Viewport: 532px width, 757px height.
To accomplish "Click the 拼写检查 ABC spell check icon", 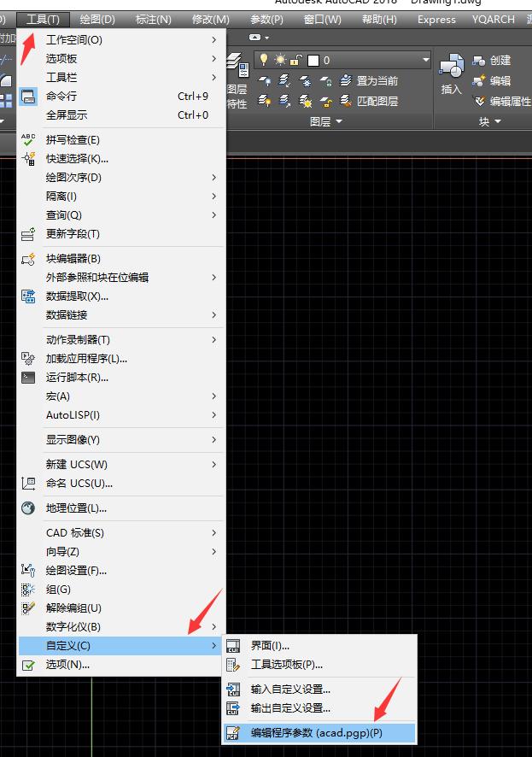I will pyautogui.click(x=28, y=139).
